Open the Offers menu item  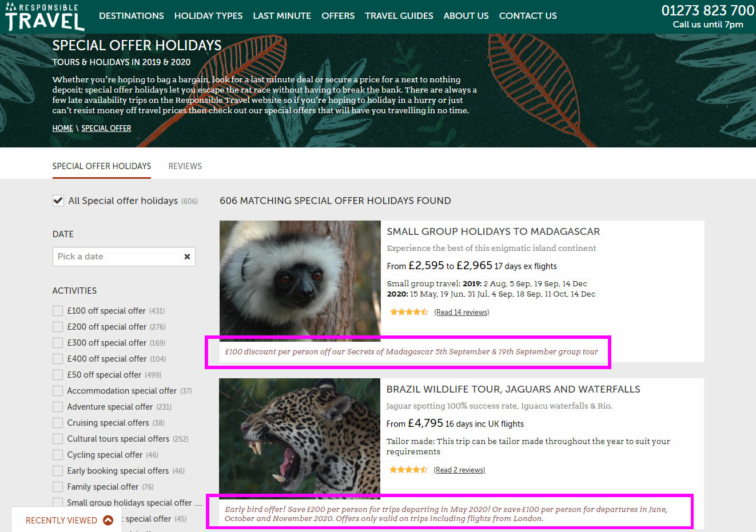point(338,16)
